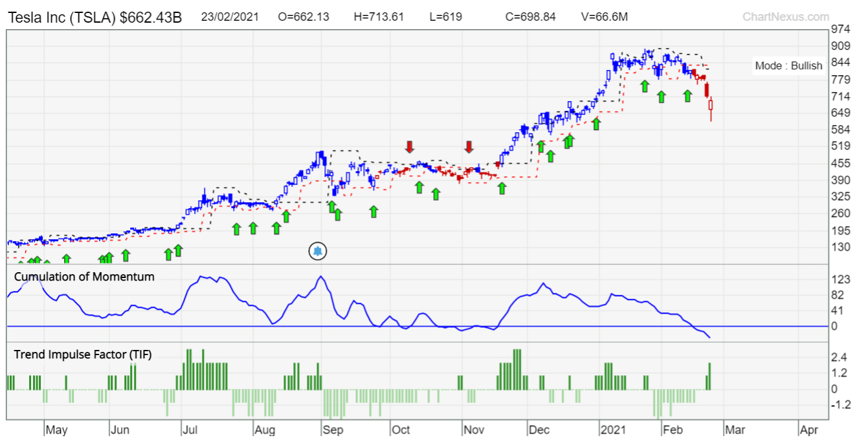Click the 325 price axis label
The height and width of the screenshot is (440, 868).
pos(842,196)
